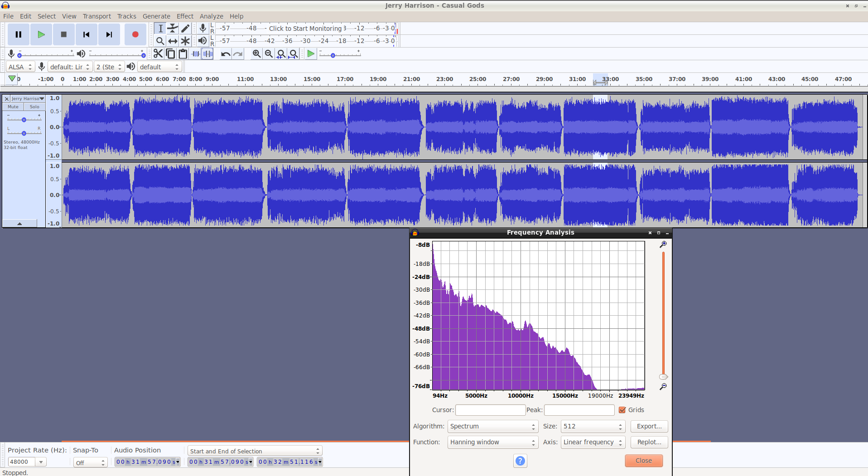This screenshot has height=476, width=868.
Task: Click the Trim audio icon
Action: tap(195, 54)
